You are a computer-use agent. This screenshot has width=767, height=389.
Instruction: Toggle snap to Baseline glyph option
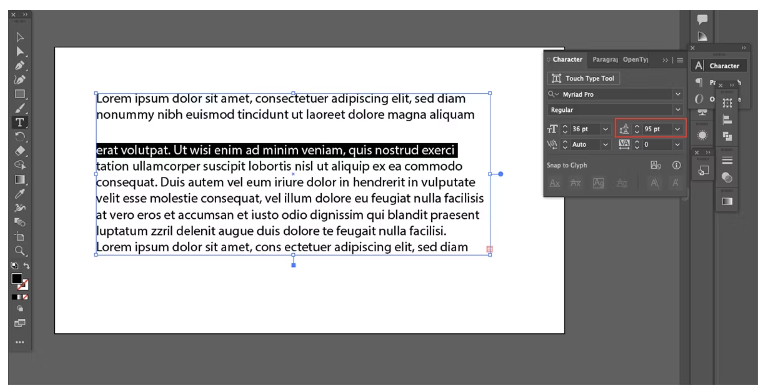click(555, 183)
